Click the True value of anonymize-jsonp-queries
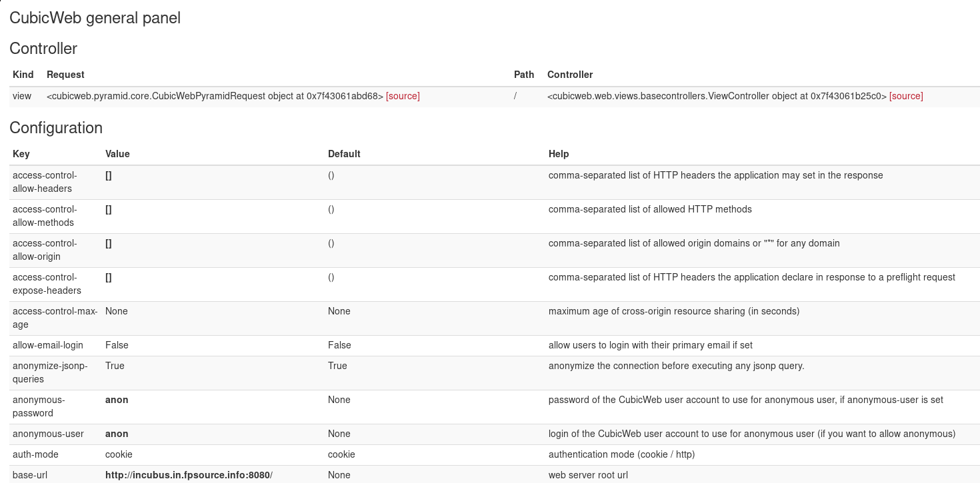 (115, 366)
